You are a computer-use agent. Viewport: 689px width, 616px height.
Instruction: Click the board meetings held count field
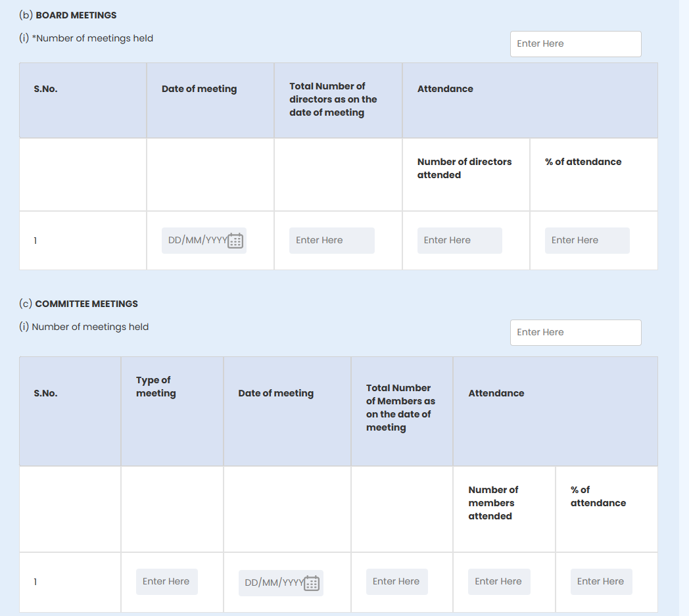click(575, 44)
